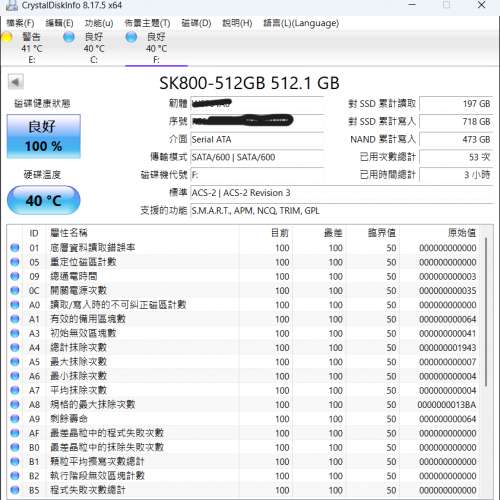Open the 佈景主題(T) menu
Image resolution: width=500 pixels, height=500 pixels.
[x=147, y=23]
